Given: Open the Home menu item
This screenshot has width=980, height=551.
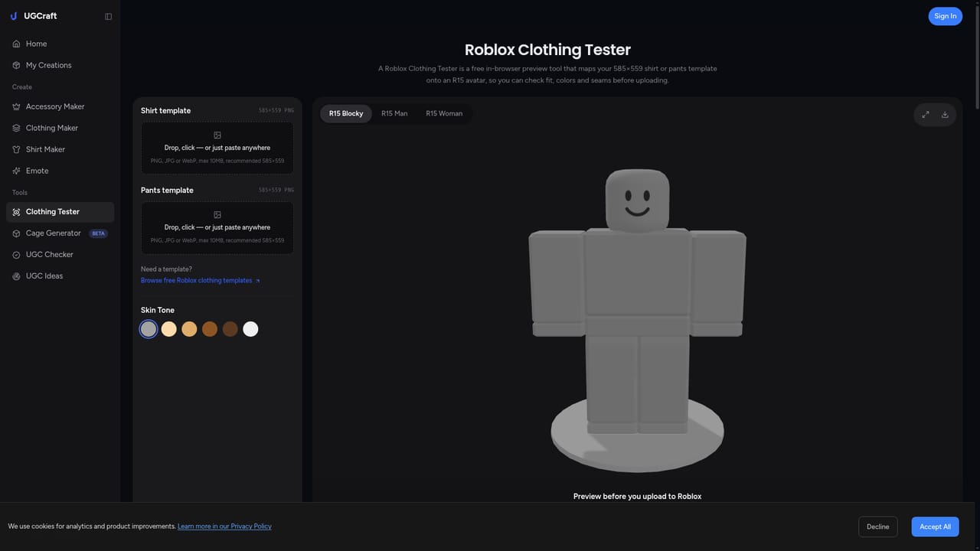Looking at the screenshot, I should coord(60,44).
